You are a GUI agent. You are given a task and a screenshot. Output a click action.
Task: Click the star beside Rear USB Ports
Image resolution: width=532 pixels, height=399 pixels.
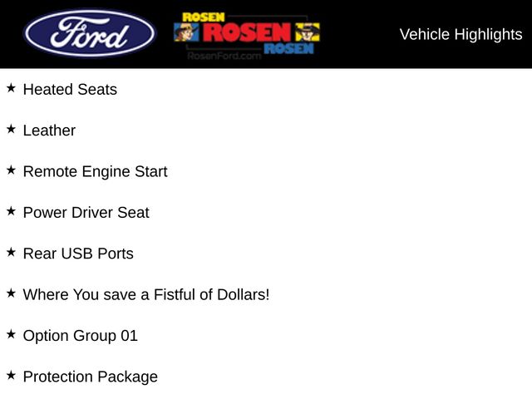pos(11,252)
